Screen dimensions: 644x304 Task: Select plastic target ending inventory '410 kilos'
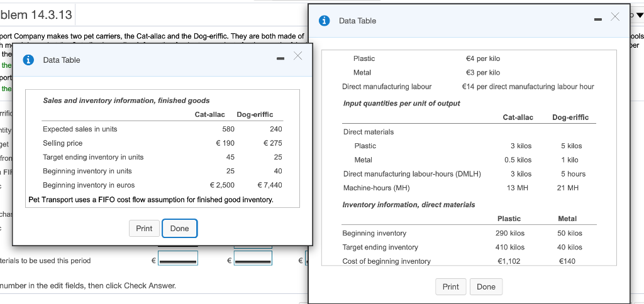(x=510, y=247)
